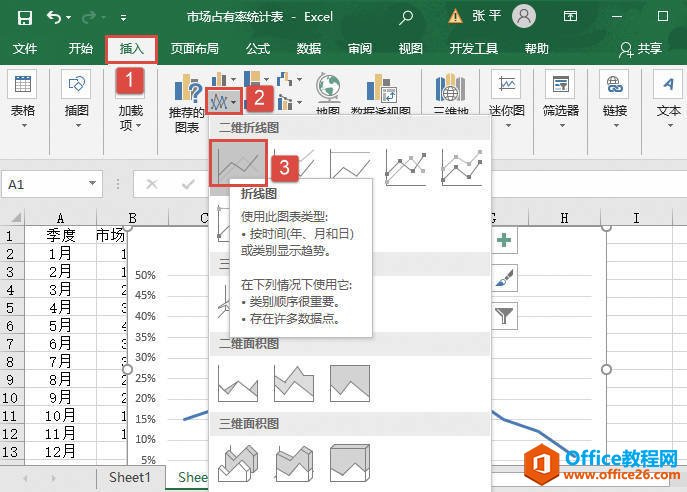Click cell containing 12月
687x492 pixels.
[60, 451]
